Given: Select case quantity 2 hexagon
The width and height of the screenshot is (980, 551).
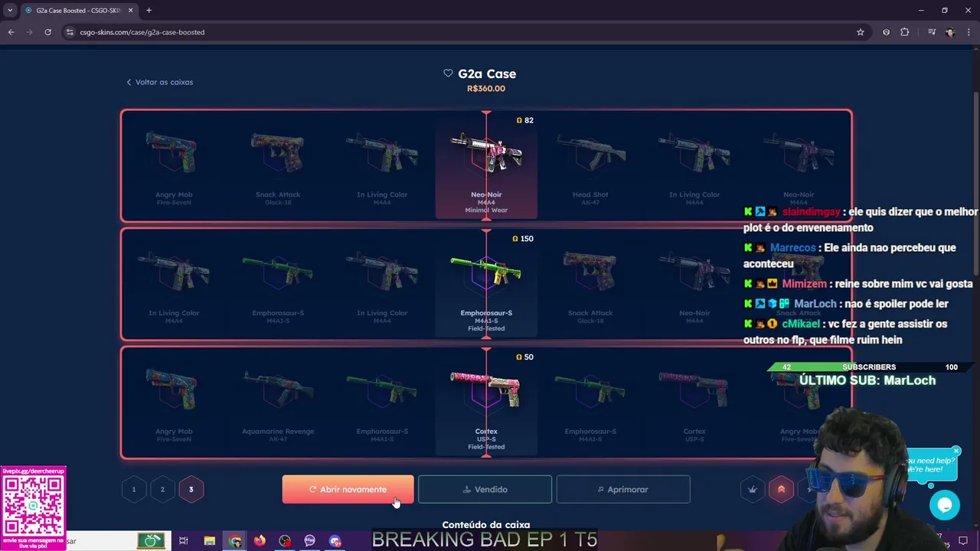Looking at the screenshot, I should [x=162, y=489].
